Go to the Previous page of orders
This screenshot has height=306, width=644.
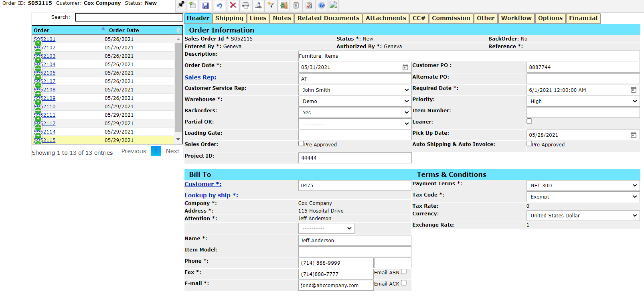tap(134, 151)
